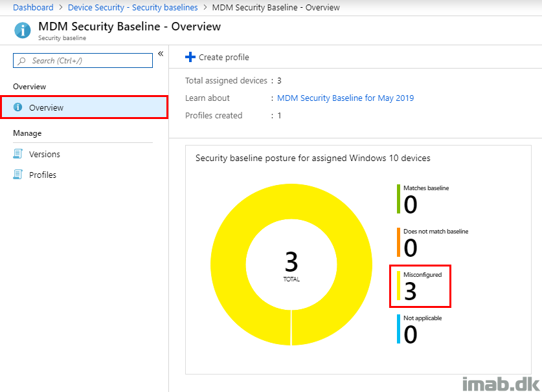
Task: Select Overview in the left menu
Action: tap(84, 107)
